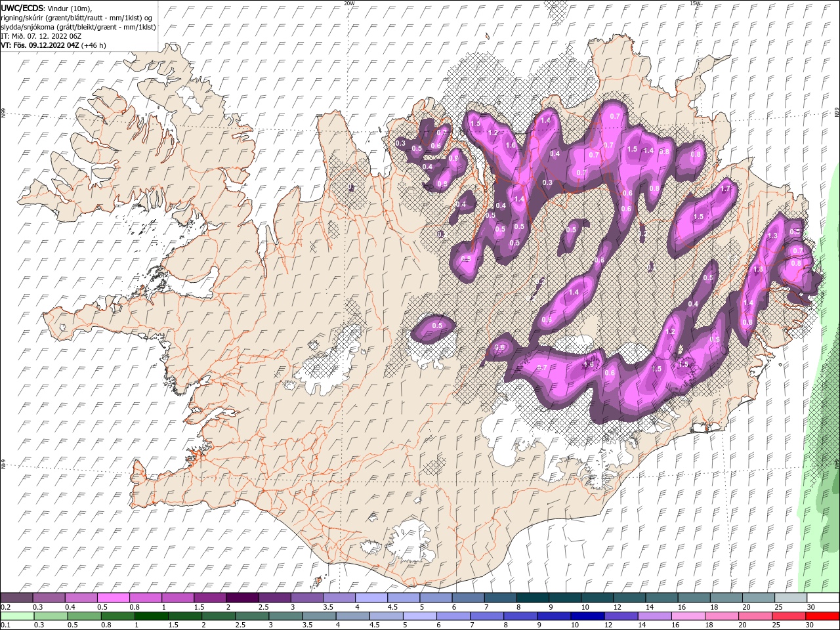Click the 15W longitude label
This screenshot has height=630, width=840.
click(695, 3)
